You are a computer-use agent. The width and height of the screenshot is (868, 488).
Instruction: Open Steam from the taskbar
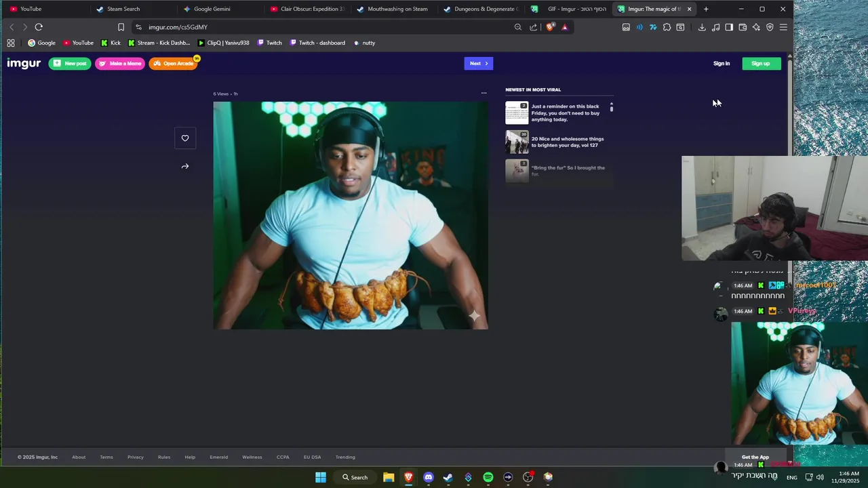448,477
